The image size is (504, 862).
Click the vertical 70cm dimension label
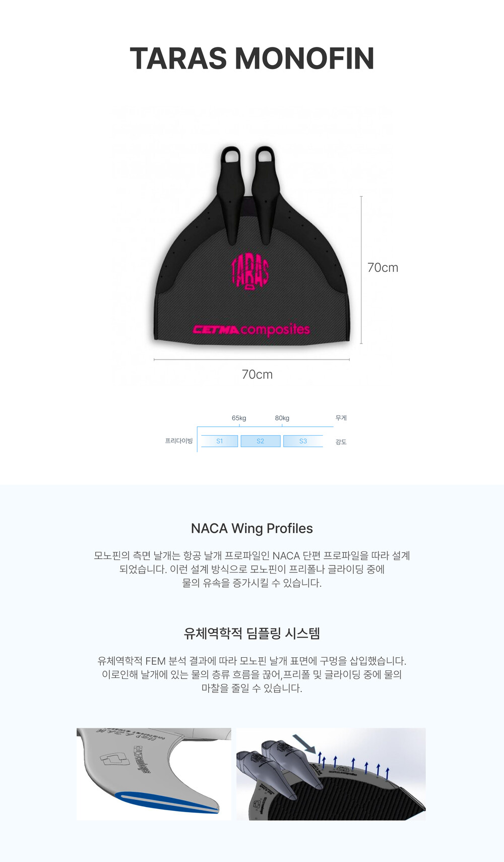point(383,268)
